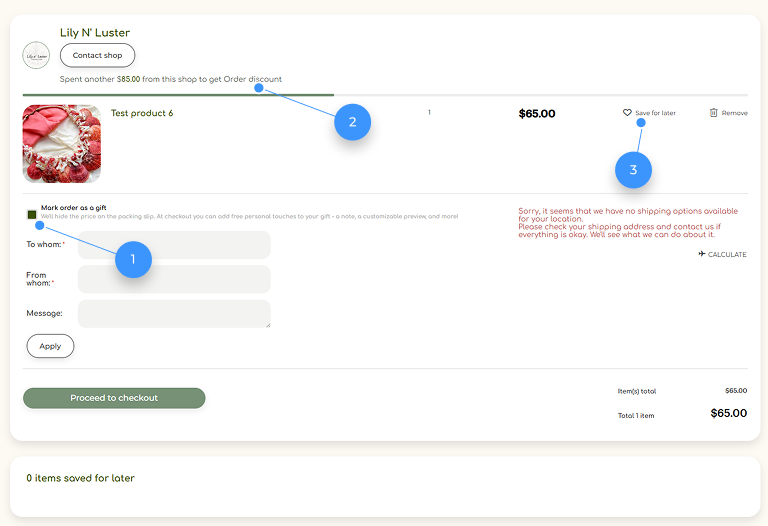Click the airplane icon beside Calculate

[702, 254]
